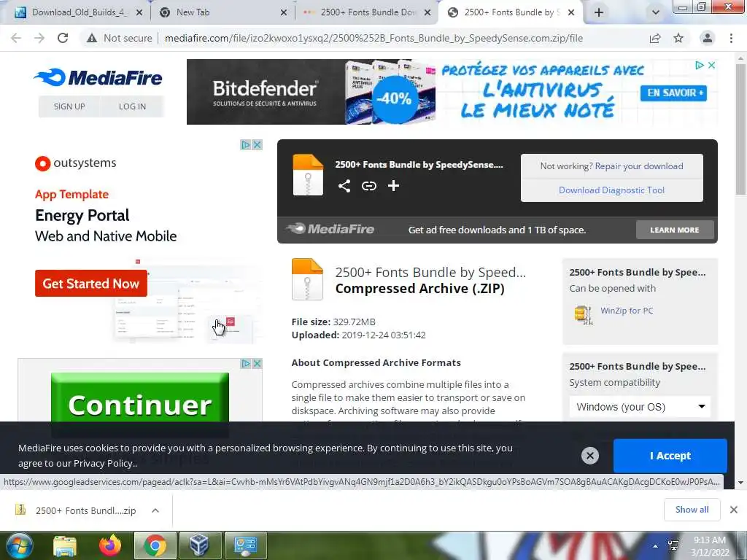Click the zip file icon in dark header
Viewport: 747px width, 560px height.
(308, 175)
